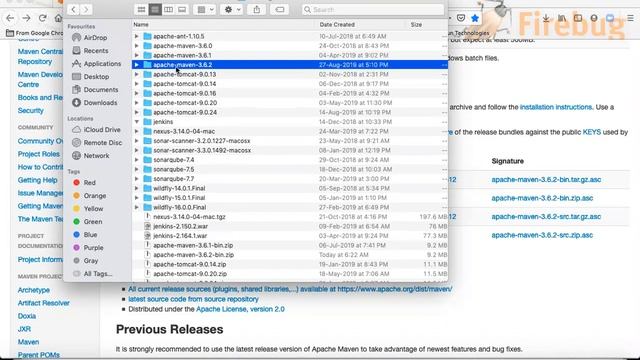This screenshot has width=640, height=360.
Task: Expand selected apache-maven-3.6.2 folder
Action: point(137,64)
